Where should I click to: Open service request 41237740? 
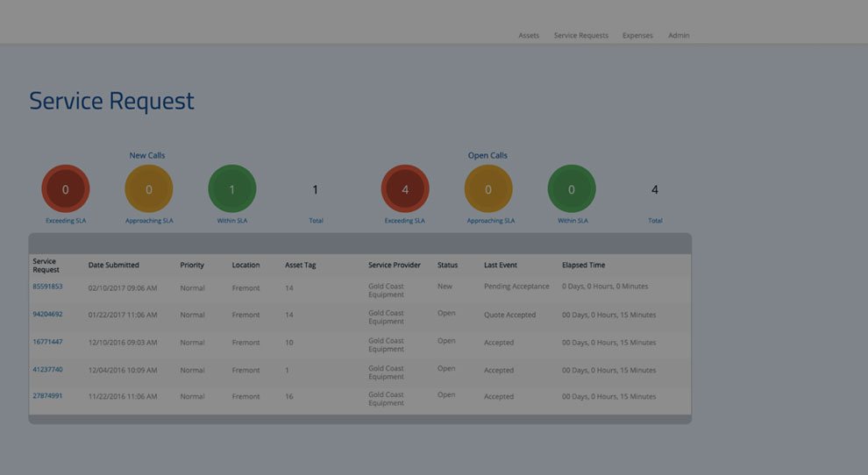(x=47, y=370)
